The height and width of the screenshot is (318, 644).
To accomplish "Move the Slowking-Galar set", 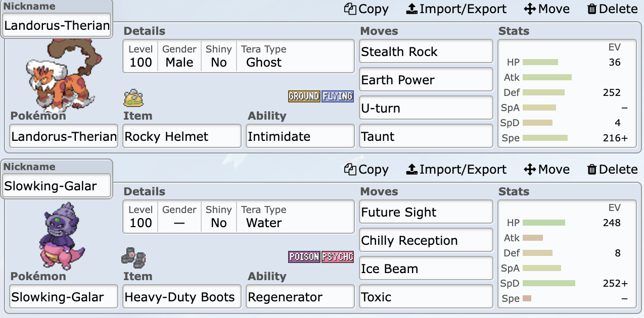I will (x=546, y=170).
